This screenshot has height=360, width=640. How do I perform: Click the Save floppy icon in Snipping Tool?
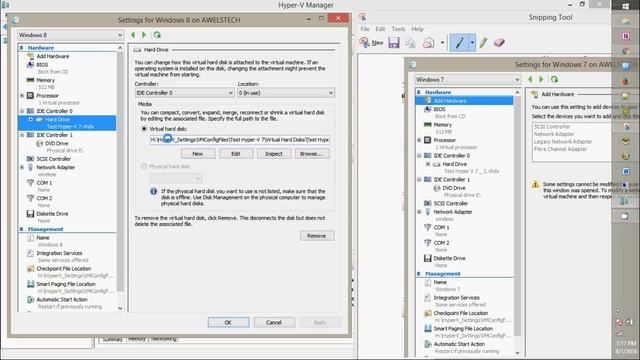394,42
